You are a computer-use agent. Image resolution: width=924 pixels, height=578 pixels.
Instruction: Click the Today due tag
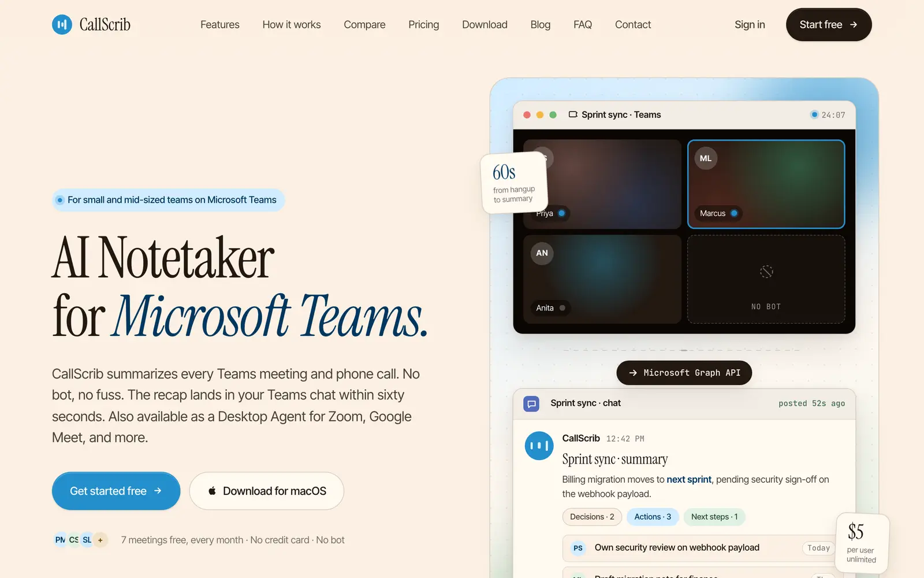(818, 548)
